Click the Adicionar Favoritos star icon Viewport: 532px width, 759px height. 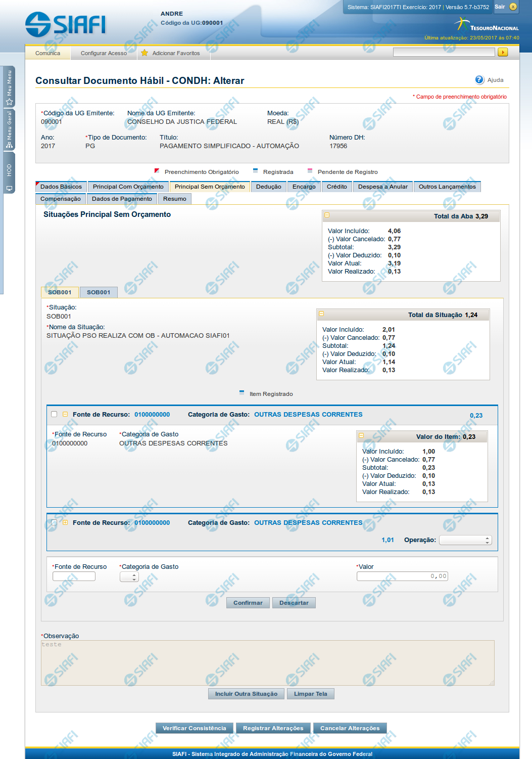coord(144,53)
